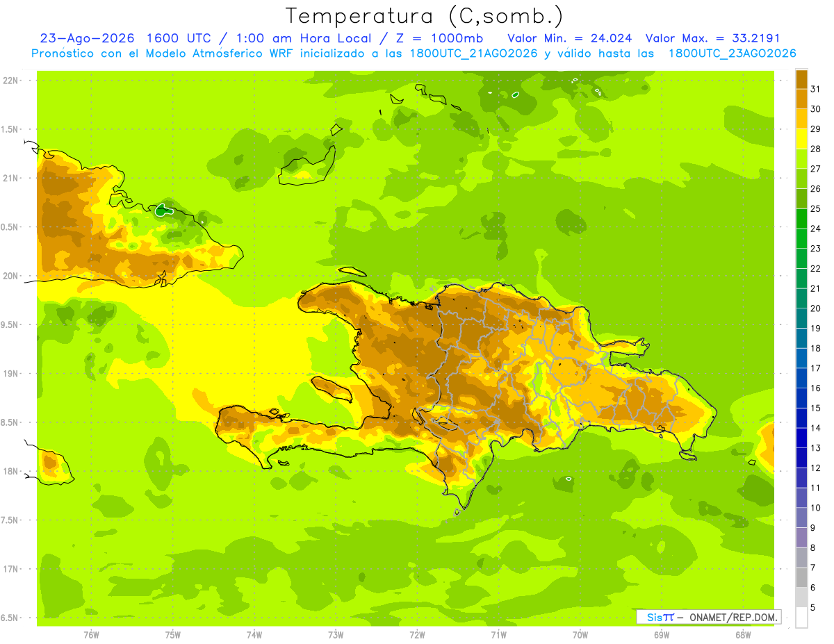Click the "Valor Min. = 24.024" text
The image size is (834, 644).
pos(570,38)
